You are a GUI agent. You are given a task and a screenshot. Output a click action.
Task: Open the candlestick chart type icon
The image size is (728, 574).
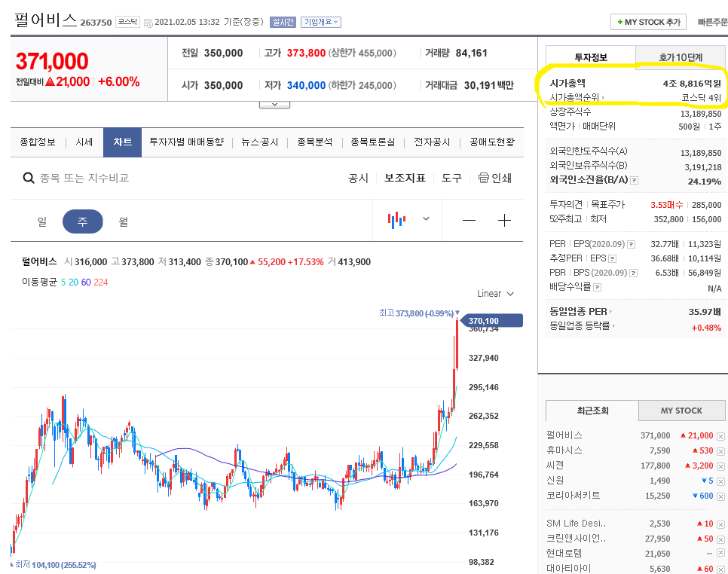click(396, 220)
